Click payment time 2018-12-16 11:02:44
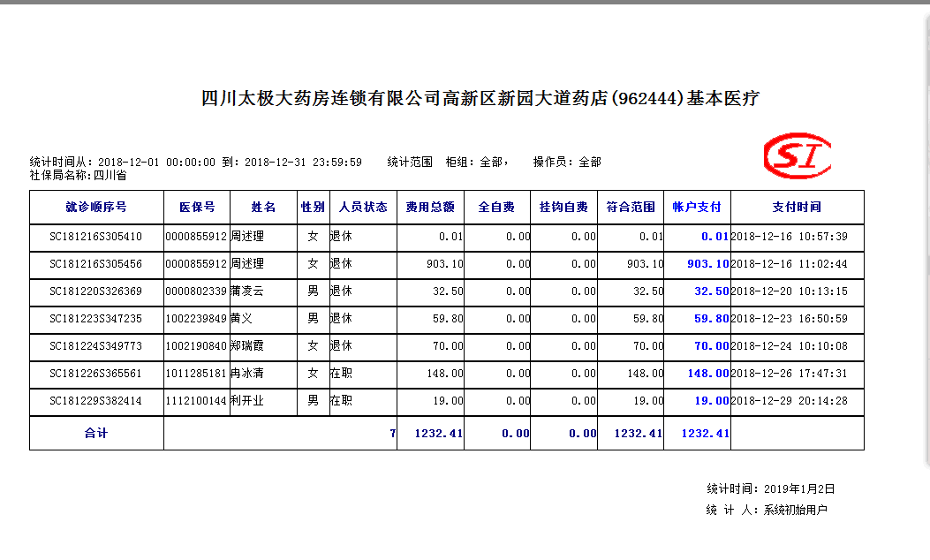The height and width of the screenshot is (560, 930). [790, 263]
